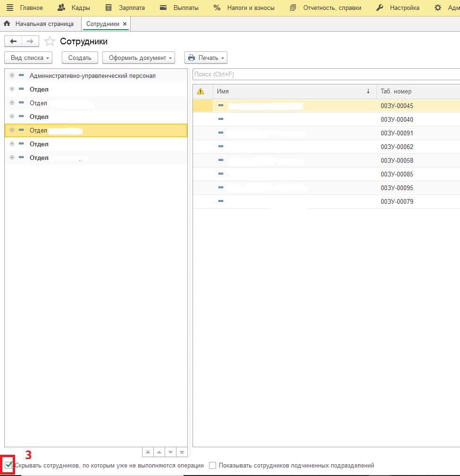Click the Зарплата calculator icon
This screenshot has width=460, height=476.
tap(109, 8)
